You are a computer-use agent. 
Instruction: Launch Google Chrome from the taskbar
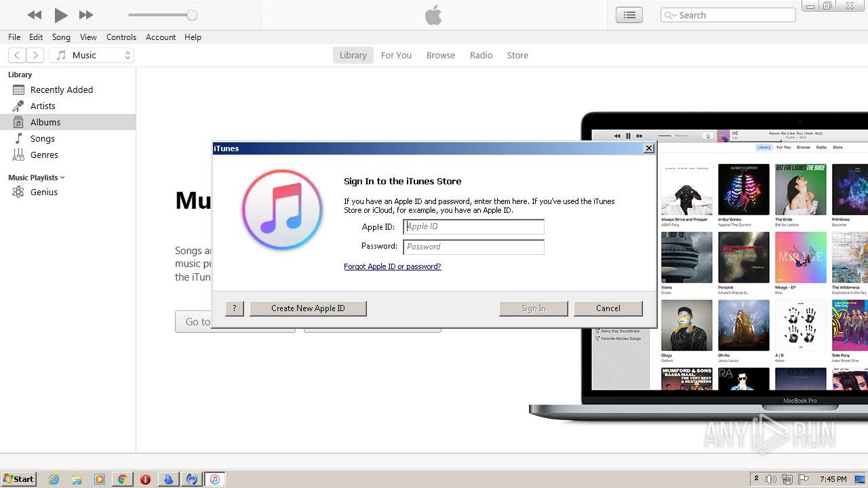click(122, 479)
